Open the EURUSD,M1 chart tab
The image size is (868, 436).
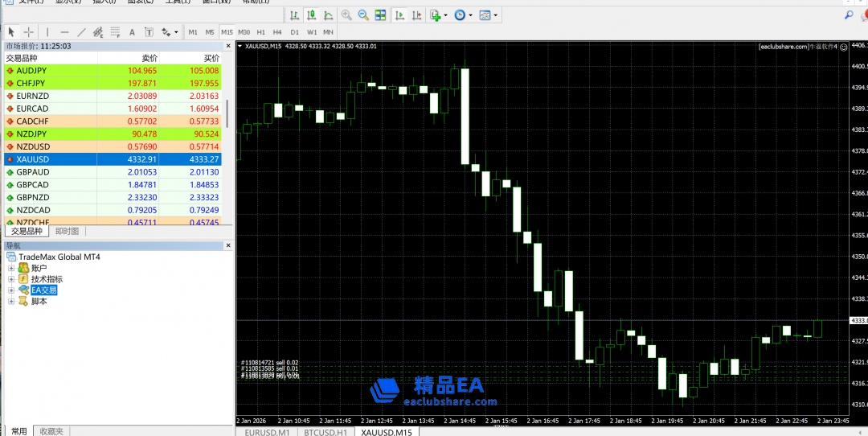click(267, 431)
